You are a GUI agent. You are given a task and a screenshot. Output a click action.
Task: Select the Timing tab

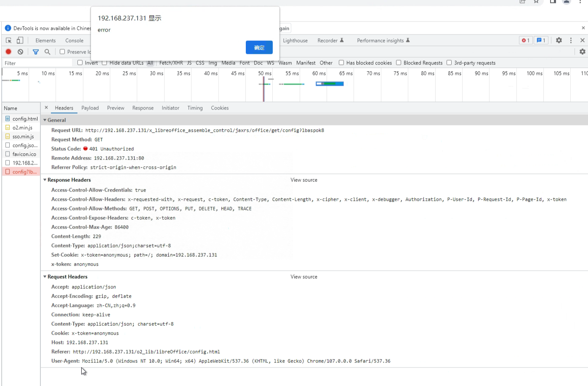(x=195, y=108)
